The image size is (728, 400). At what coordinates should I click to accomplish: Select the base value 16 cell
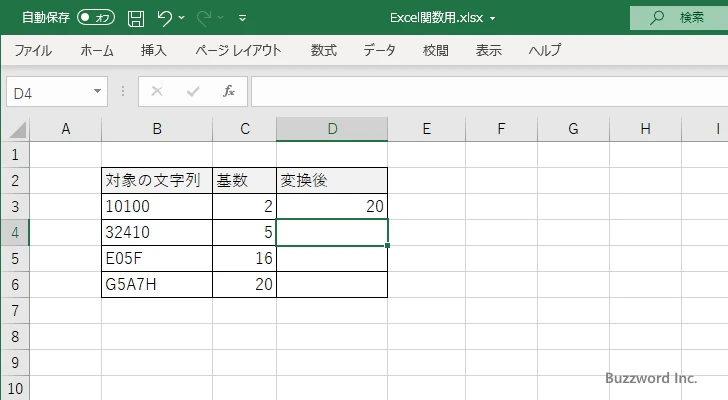245,258
